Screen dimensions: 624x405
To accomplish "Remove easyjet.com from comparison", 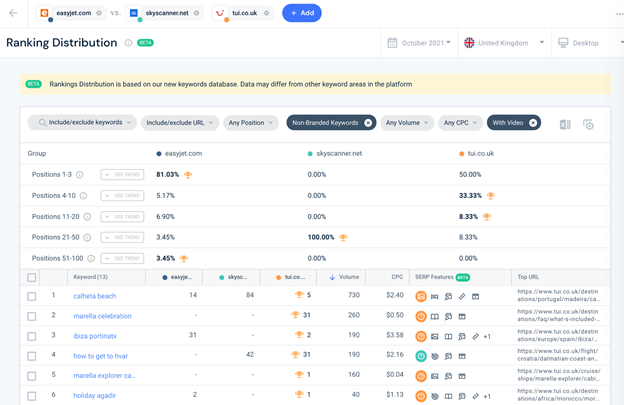I will [x=99, y=13].
